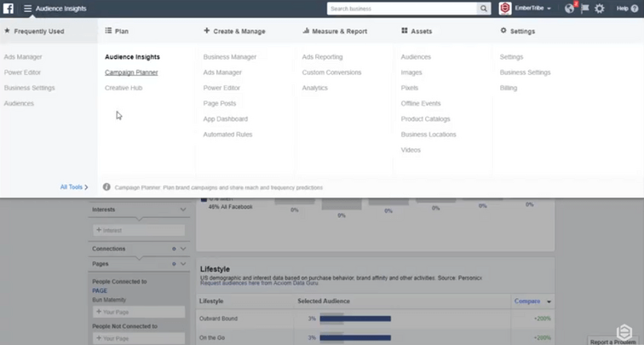Click the search magnifier icon

(x=484, y=9)
